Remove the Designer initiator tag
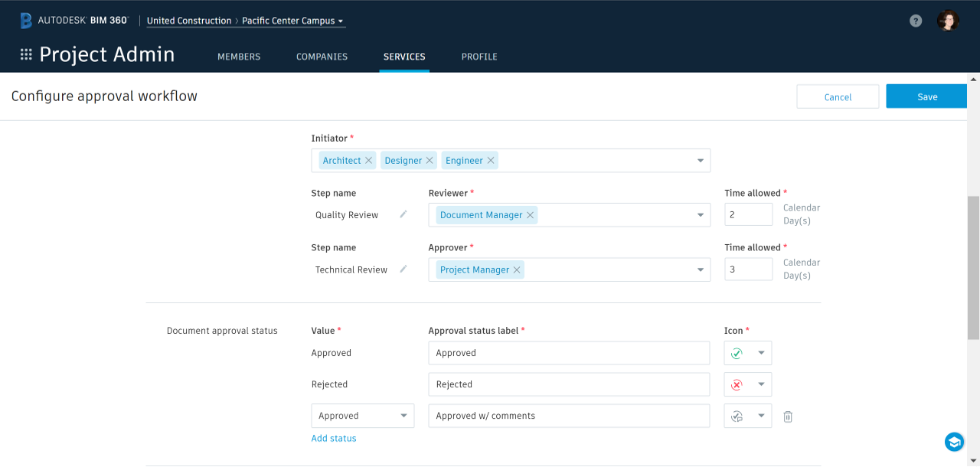 click(x=430, y=160)
